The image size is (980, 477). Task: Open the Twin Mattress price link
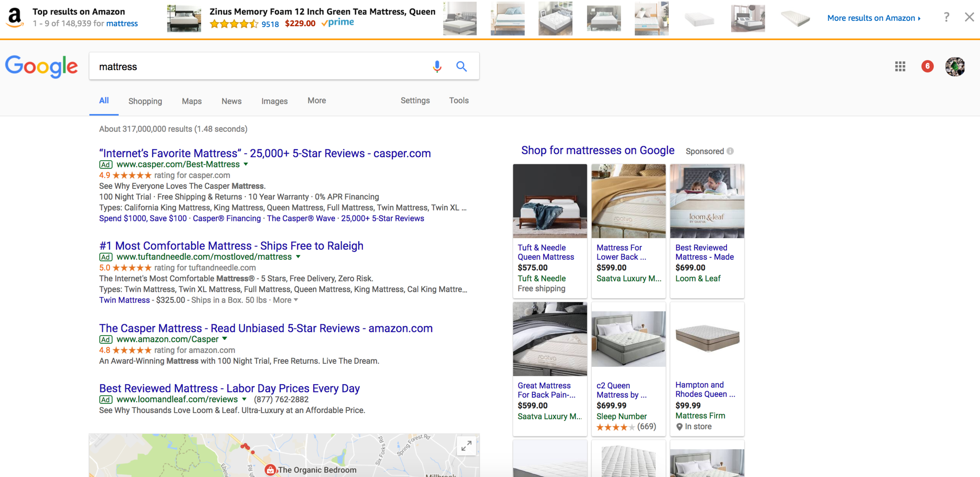tap(124, 300)
